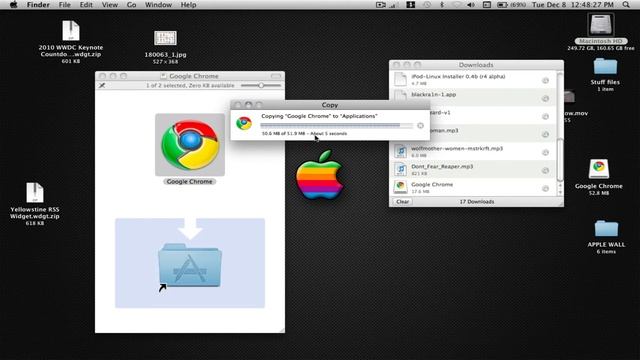The width and height of the screenshot is (640, 360).
Task: Click the Copy dialog title bar
Action: pos(330,105)
